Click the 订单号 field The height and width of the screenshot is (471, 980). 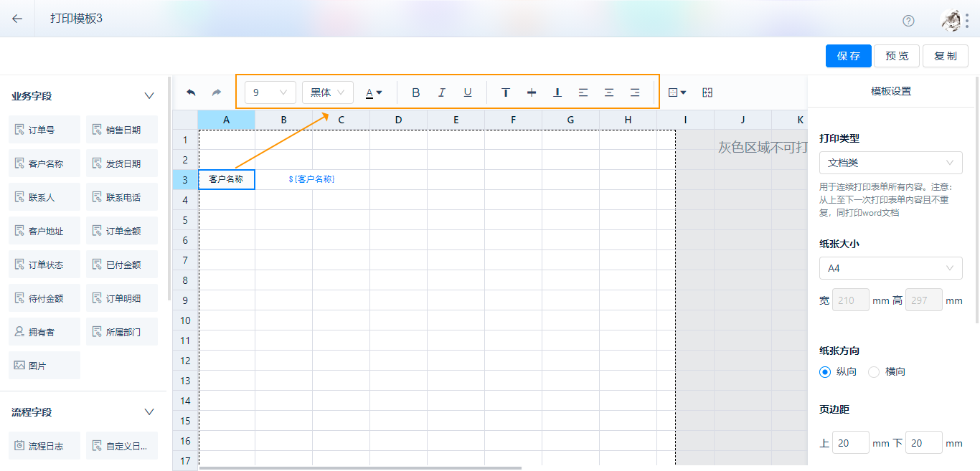pyautogui.click(x=44, y=130)
